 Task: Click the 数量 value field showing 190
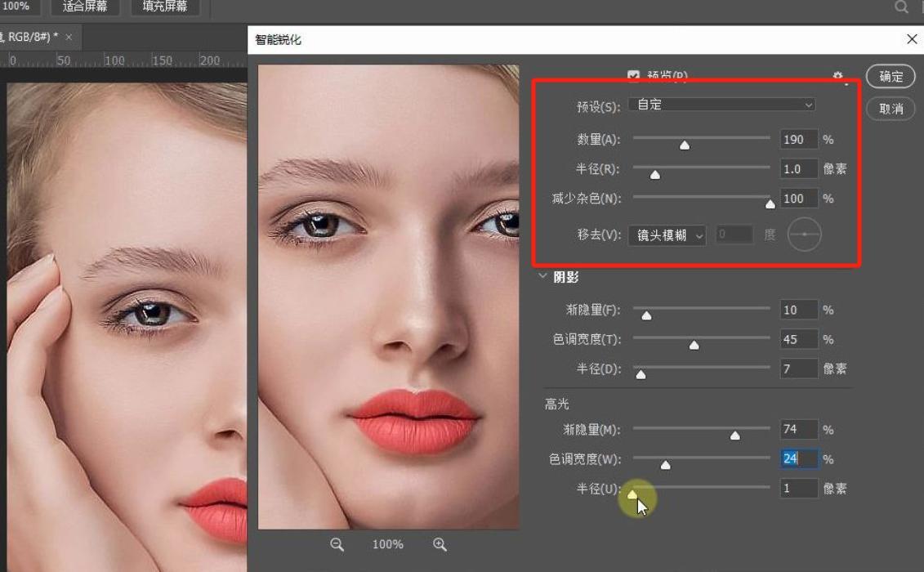pyautogui.click(x=798, y=139)
